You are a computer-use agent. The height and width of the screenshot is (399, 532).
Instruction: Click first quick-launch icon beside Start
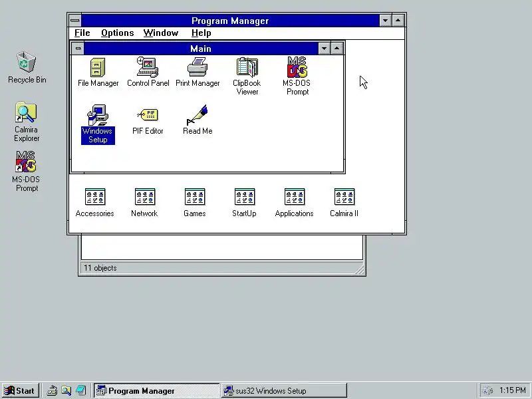click(52, 390)
